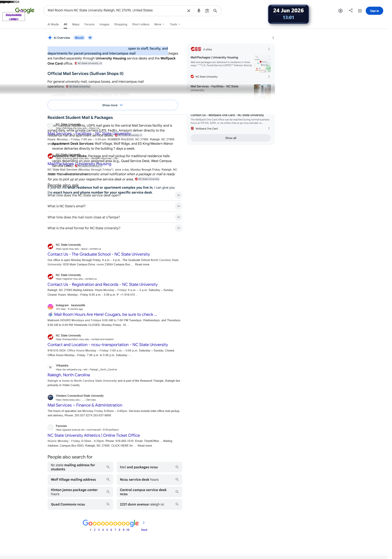Click the Western Connecticut State University favicon
The image size is (392, 559).
(x=50, y=397)
